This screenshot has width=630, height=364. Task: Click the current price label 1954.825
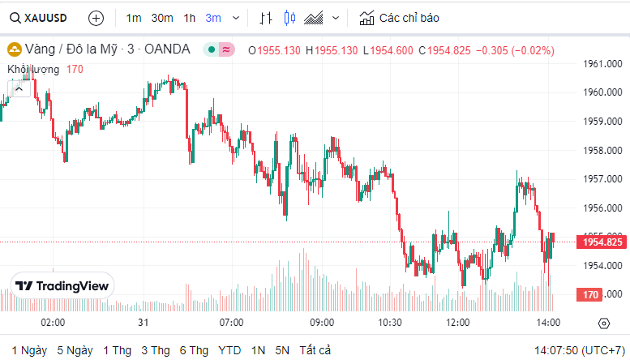point(602,242)
